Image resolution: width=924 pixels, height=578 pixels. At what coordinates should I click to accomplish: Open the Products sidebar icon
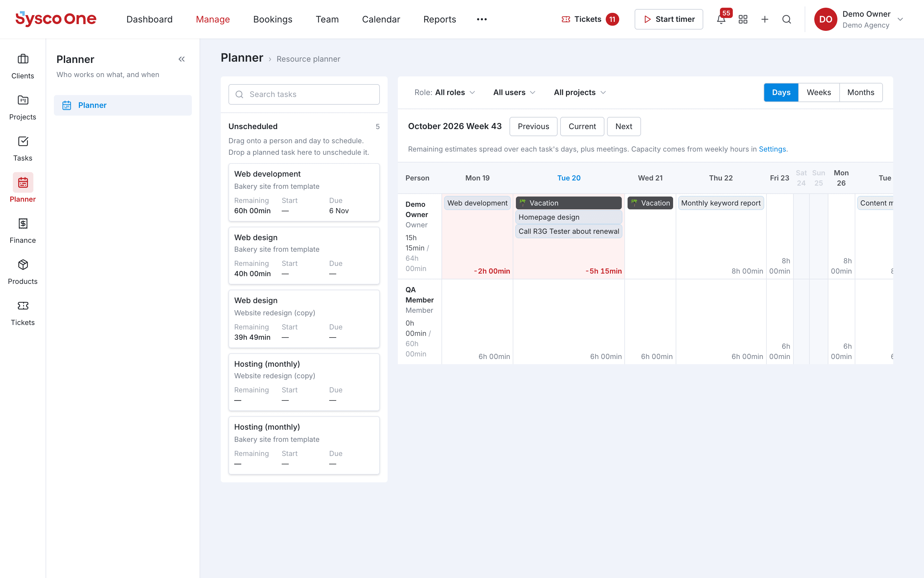coord(23,272)
